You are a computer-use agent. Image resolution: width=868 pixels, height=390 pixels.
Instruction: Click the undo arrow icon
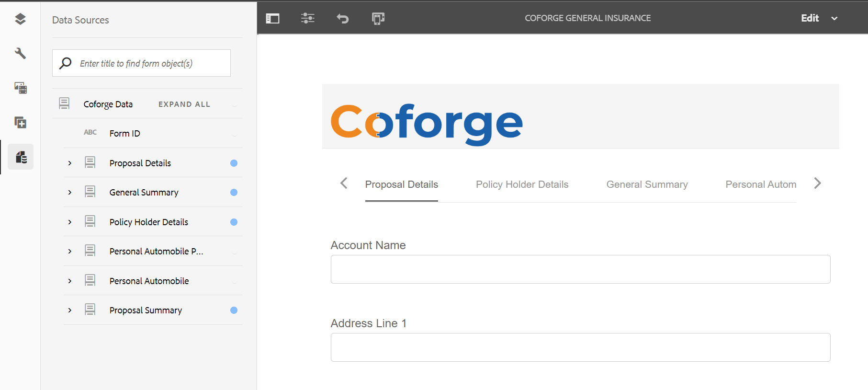343,18
